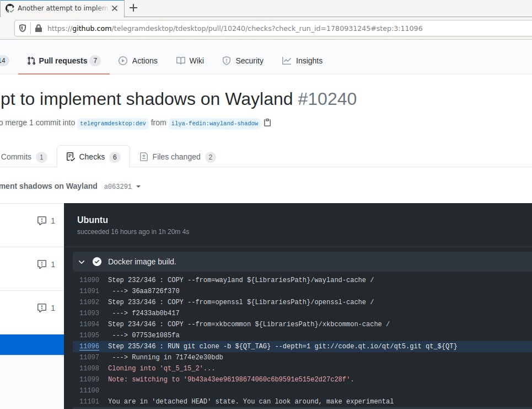The height and width of the screenshot is (409, 532).
Task: Switch to the Files changed tab
Action: tap(178, 157)
